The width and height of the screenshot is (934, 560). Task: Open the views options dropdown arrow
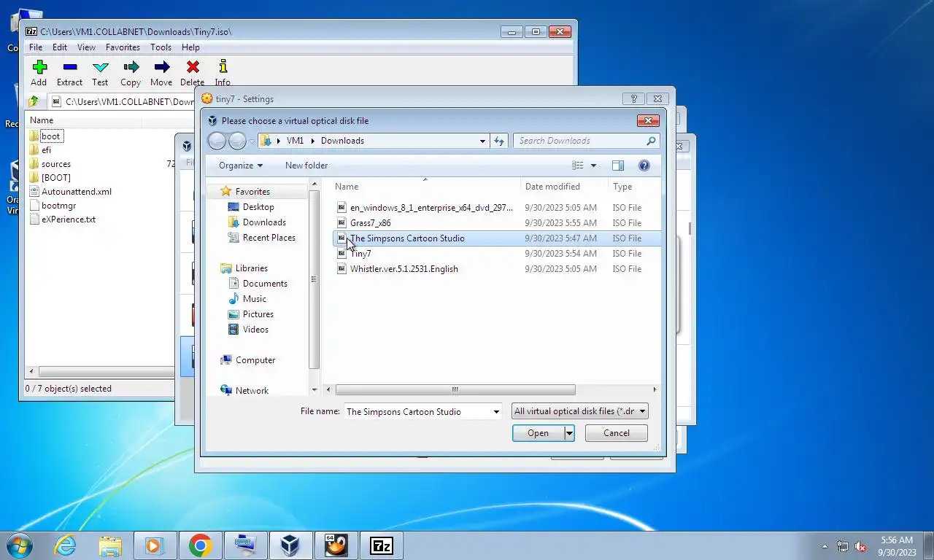(x=593, y=166)
